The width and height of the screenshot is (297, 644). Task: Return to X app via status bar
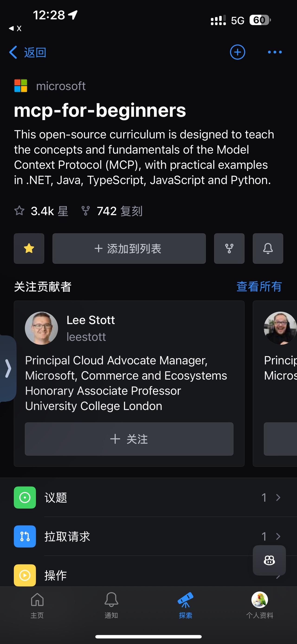pos(15,28)
